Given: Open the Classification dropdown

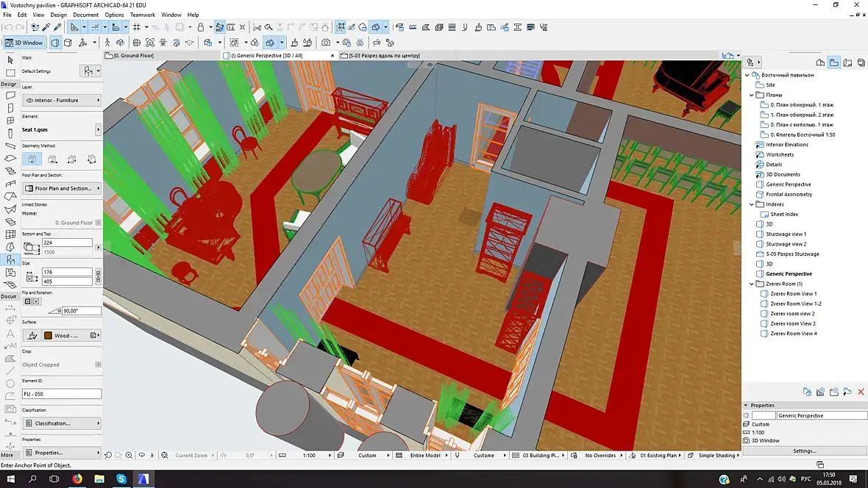Looking at the screenshot, I should coord(62,423).
